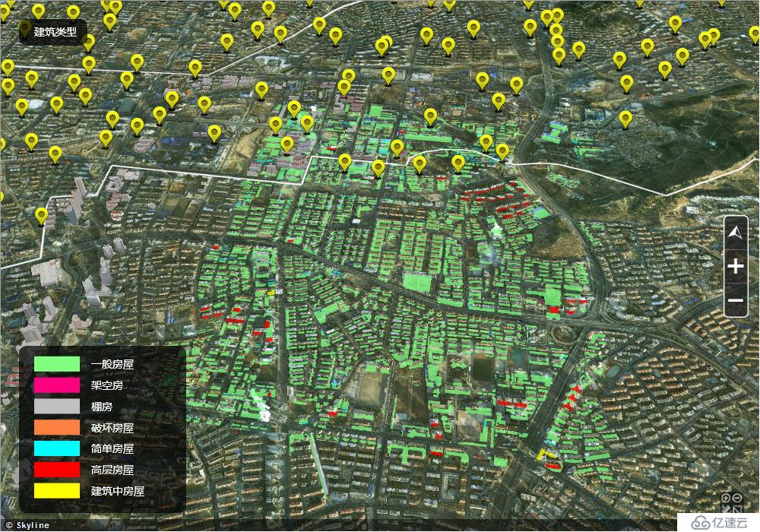The width and height of the screenshot is (760, 532).
Task: Click the pink 架空房 legend swatch
Action: (x=57, y=386)
